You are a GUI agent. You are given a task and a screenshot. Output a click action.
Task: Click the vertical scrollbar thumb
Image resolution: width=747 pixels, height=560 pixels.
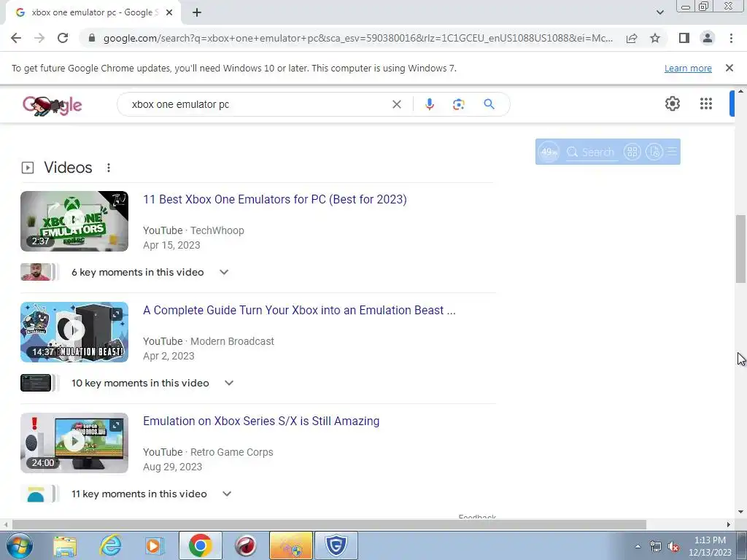pyautogui.click(x=741, y=249)
